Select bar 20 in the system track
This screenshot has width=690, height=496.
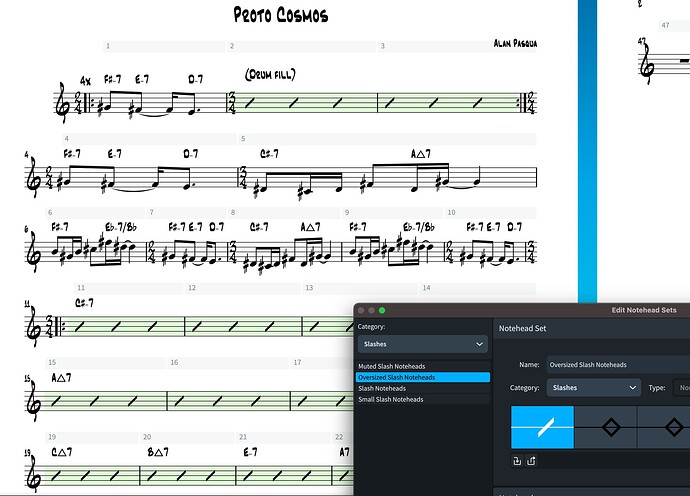tap(187, 437)
